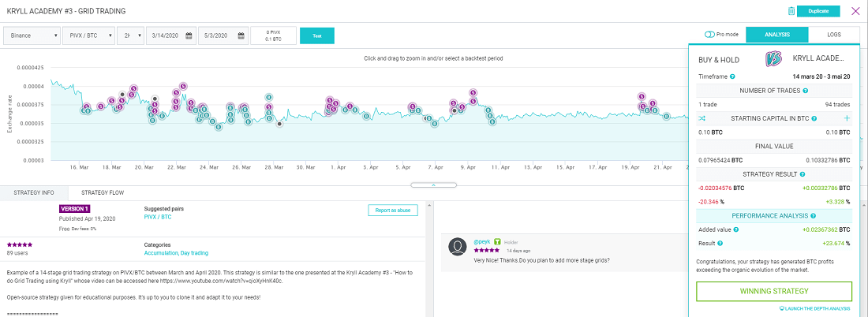Click the '89 users' count text

(x=17, y=253)
